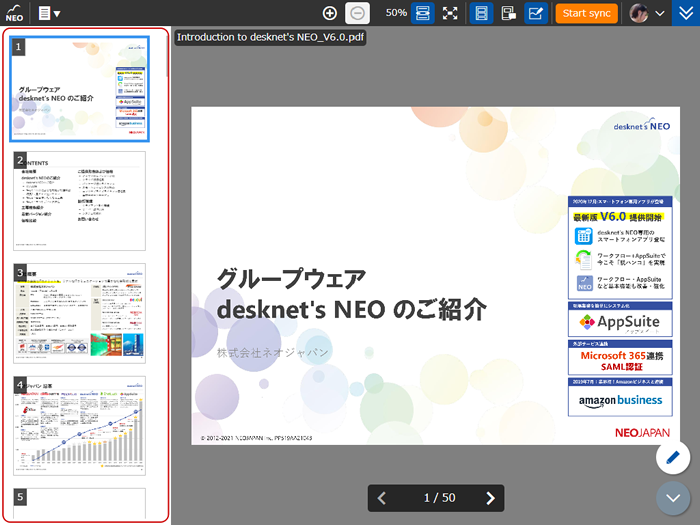Toggle the thumbnail panel display
Viewport: 700px width, 525px height.
[x=481, y=13]
